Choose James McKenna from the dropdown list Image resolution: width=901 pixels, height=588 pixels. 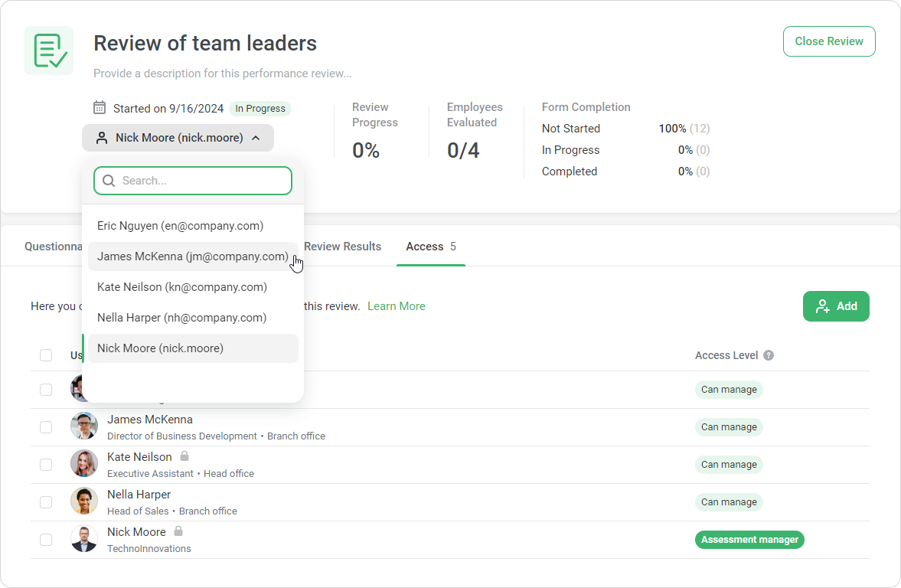click(x=192, y=256)
